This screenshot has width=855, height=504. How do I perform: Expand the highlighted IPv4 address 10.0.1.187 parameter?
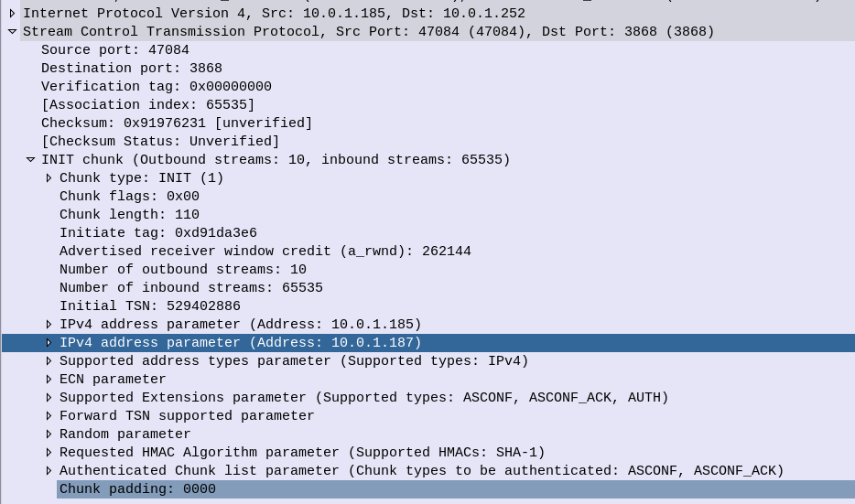[49, 343]
